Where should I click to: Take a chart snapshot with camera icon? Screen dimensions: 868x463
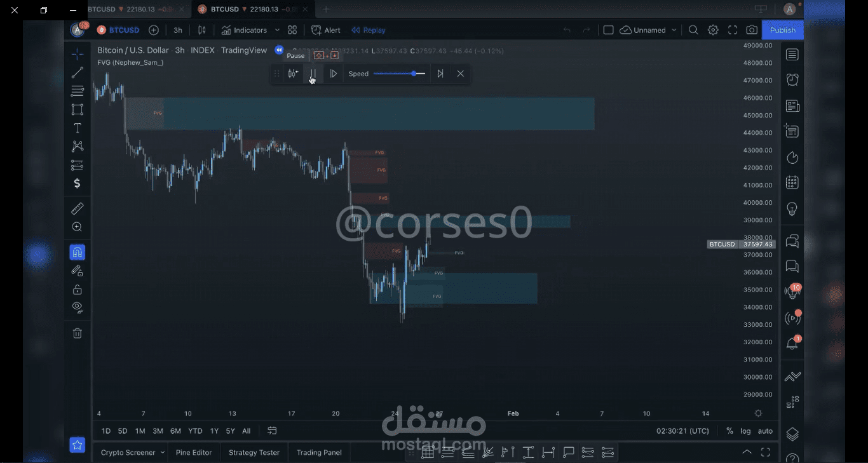[x=752, y=30]
